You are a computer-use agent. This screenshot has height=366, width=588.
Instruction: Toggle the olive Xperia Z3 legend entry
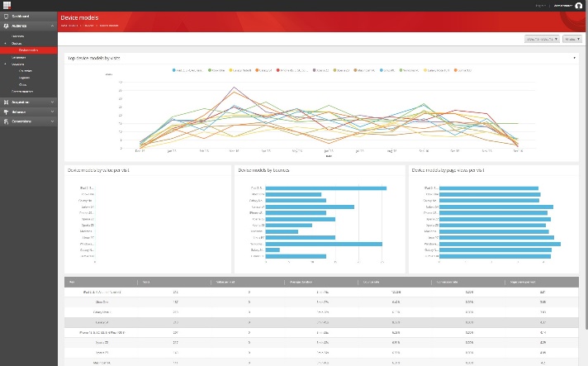341,70
